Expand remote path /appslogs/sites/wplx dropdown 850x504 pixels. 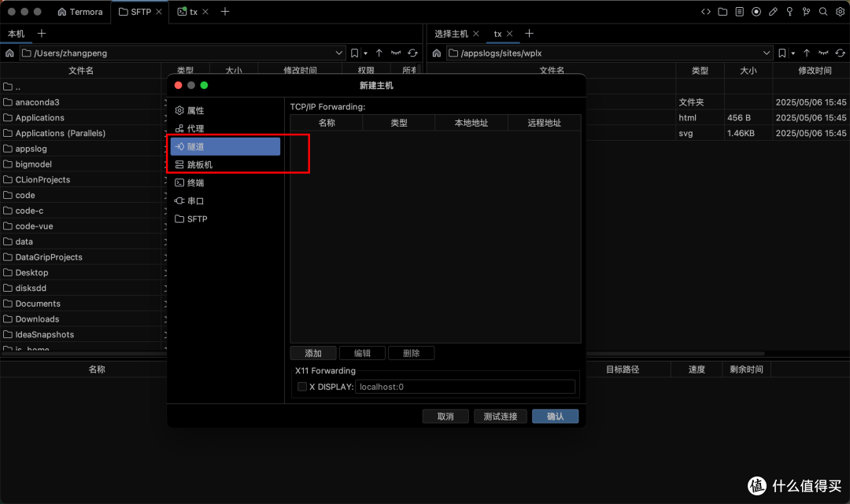pyautogui.click(x=767, y=53)
